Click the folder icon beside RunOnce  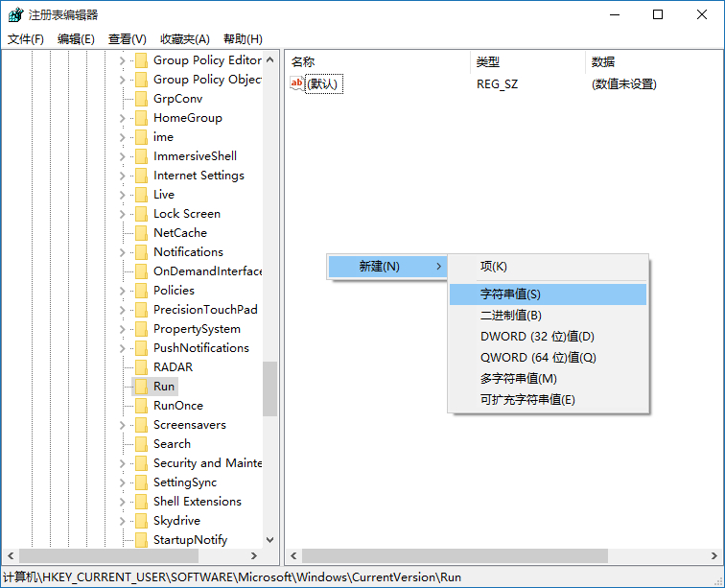pos(142,406)
